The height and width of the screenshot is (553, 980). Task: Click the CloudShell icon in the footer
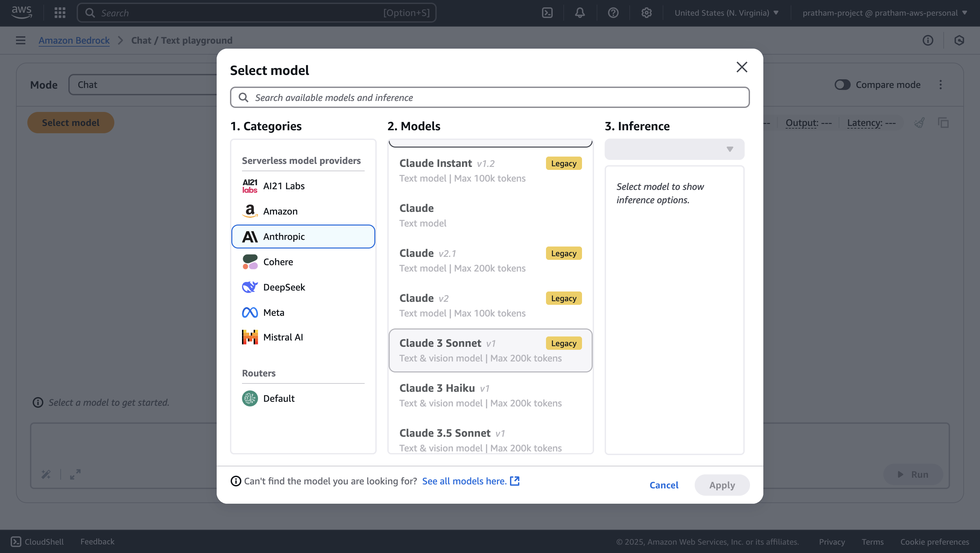[x=16, y=542]
